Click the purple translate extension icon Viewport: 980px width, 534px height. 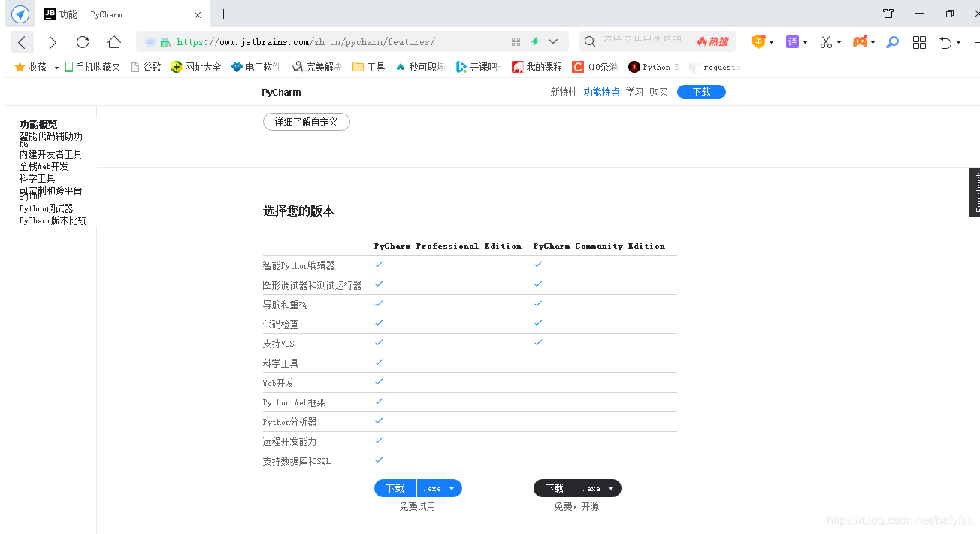pyautogui.click(x=792, y=42)
